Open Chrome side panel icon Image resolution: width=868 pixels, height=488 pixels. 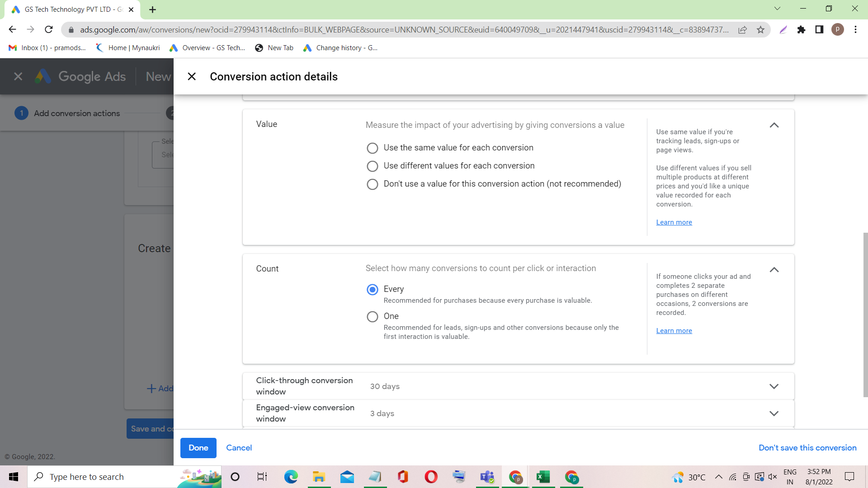tap(819, 30)
